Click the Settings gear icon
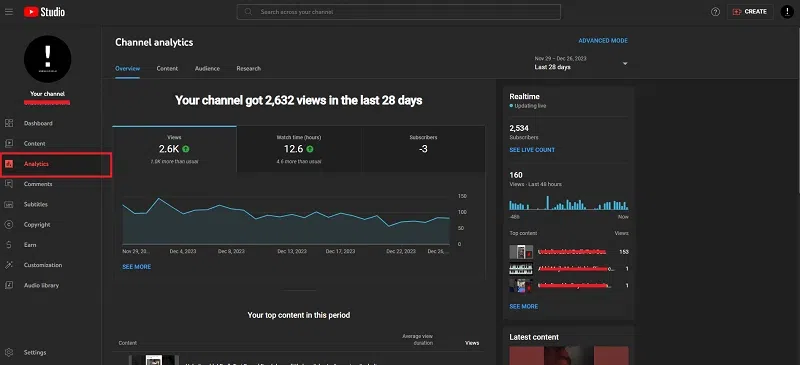The height and width of the screenshot is (365, 800). [x=9, y=352]
